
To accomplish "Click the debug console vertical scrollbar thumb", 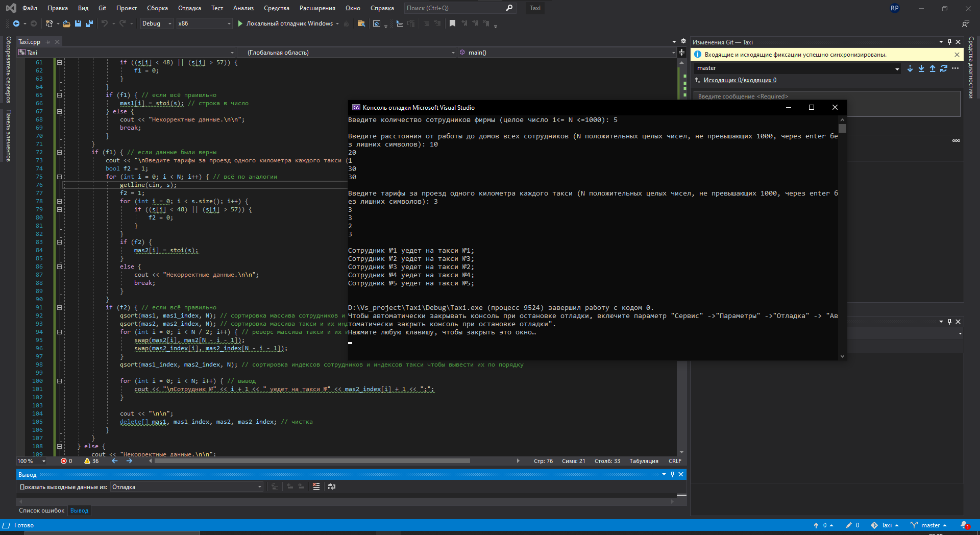I will coord(842,128).
